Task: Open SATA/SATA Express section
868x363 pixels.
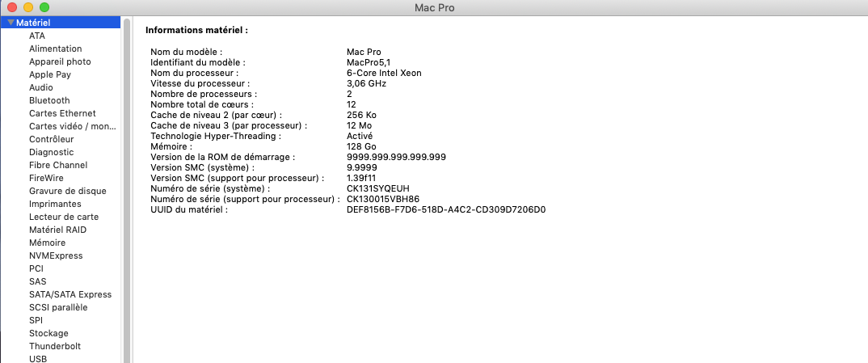Action: (x=70, y=294)
